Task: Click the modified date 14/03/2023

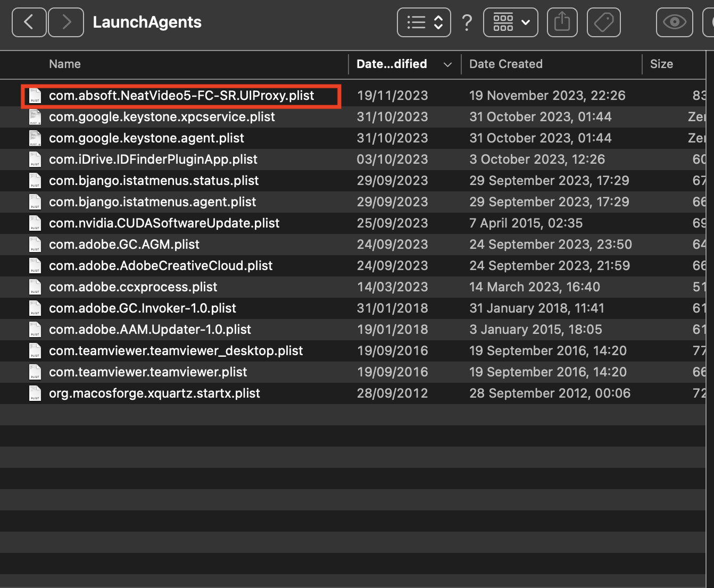Action: point(393,287)
